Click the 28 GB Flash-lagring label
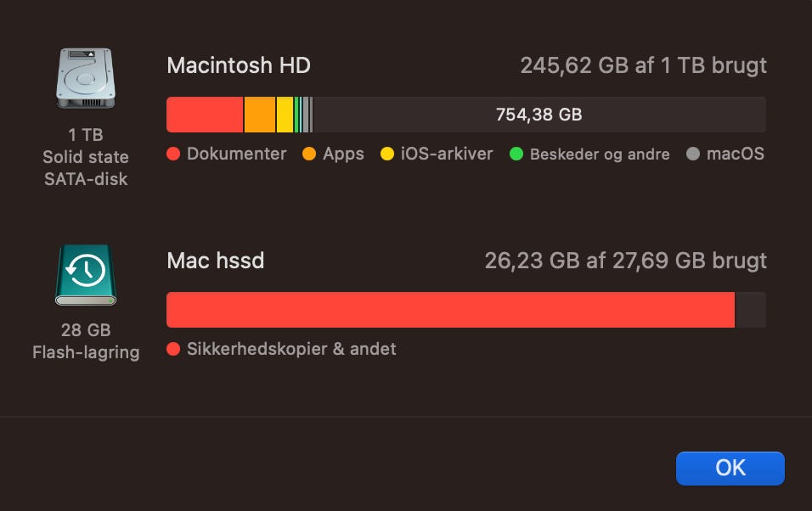Screen dimensions: 812x511 [x=86, y=341]
